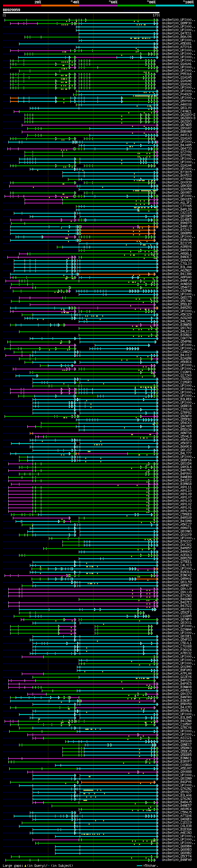
Task: Click the green ~80% identity legend bar
Action: click(137, 6)
